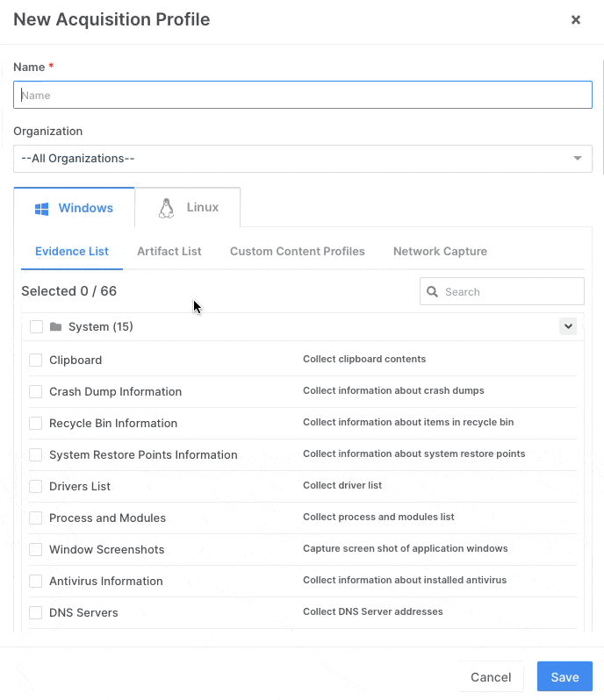Switch to the Artifact List tab

coord(169,252)
